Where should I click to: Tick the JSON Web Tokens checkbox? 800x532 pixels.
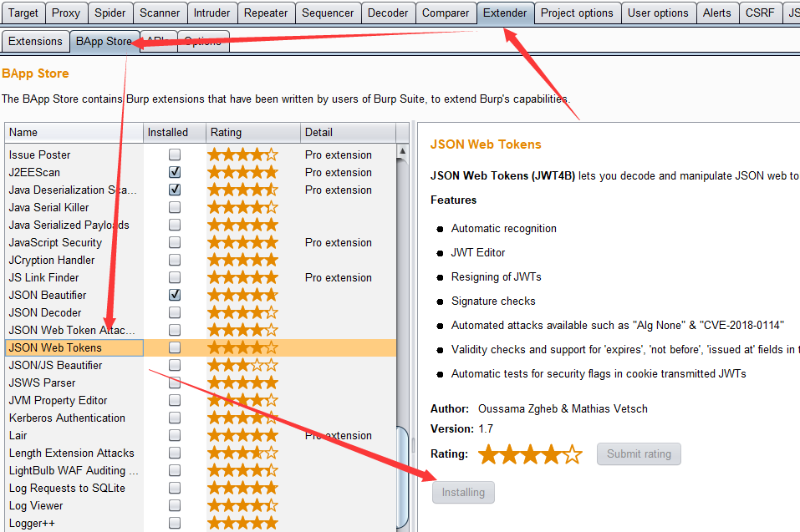175,347
